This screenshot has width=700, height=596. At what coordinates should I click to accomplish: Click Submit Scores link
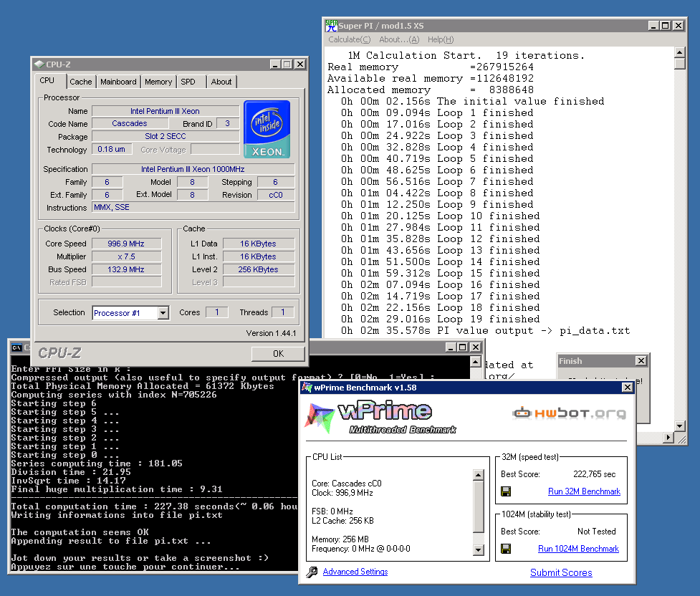coord(561,573)
